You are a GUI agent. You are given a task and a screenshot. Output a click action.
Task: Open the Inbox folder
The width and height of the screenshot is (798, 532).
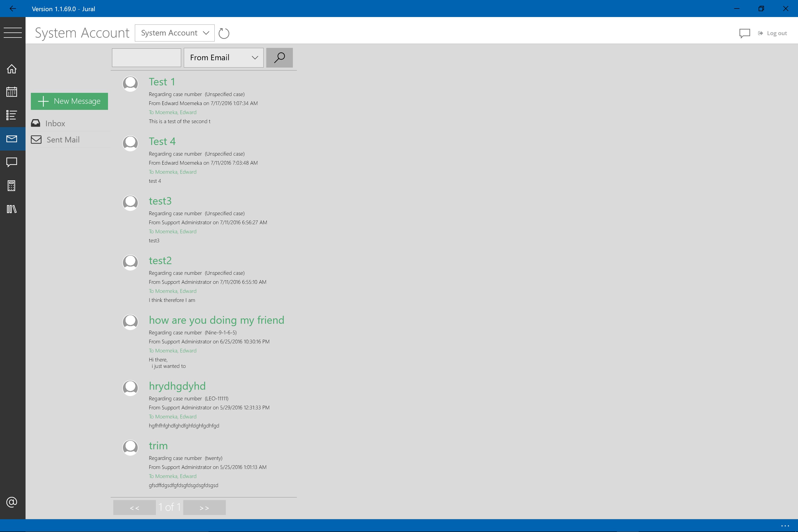point(55,123)
